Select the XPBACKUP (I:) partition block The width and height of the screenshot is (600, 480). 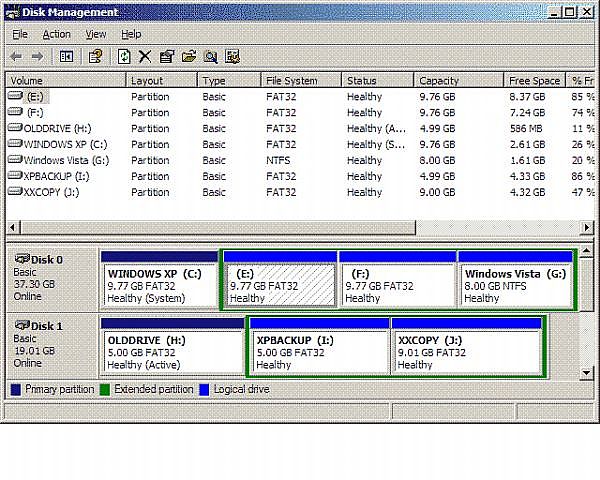click(x=318, y=351)
